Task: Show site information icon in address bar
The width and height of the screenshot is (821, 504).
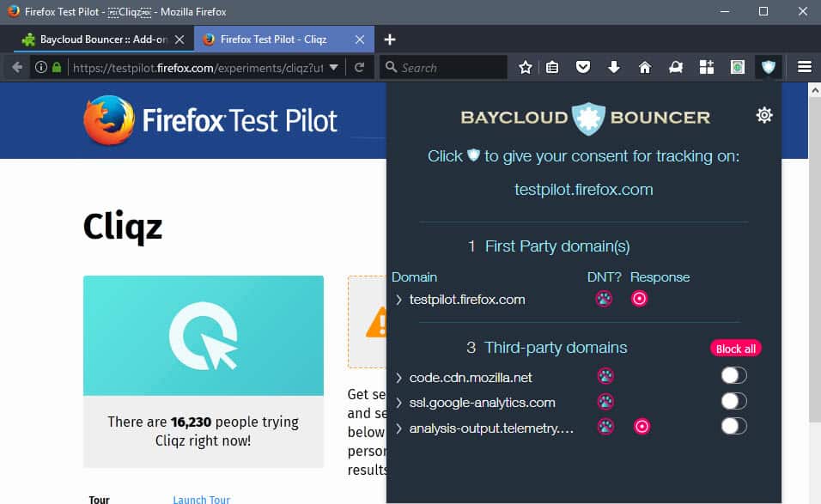Action: [x=41, y=68]
